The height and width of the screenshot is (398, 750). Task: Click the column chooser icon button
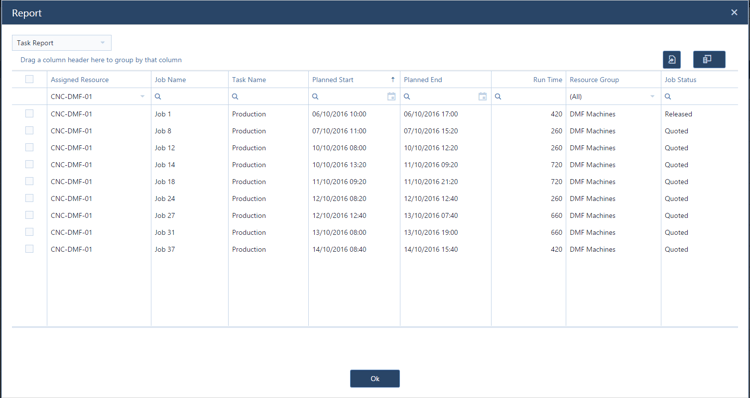709,59
